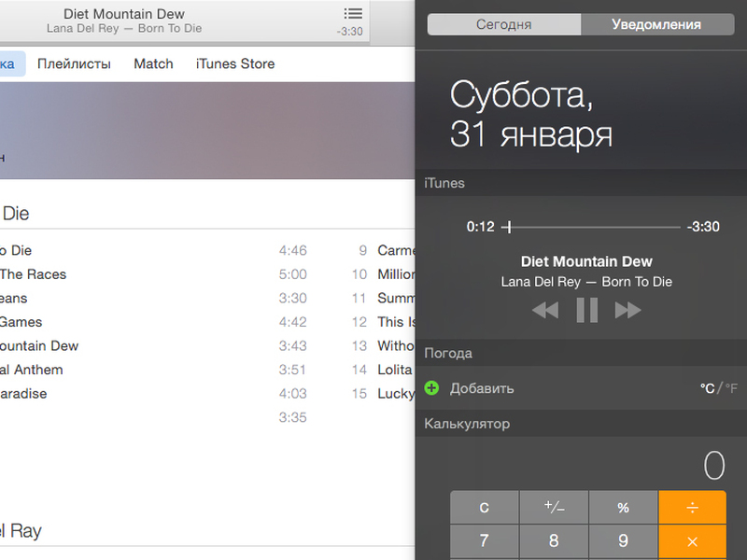Click the track duration 5:00

coord(292,274)
